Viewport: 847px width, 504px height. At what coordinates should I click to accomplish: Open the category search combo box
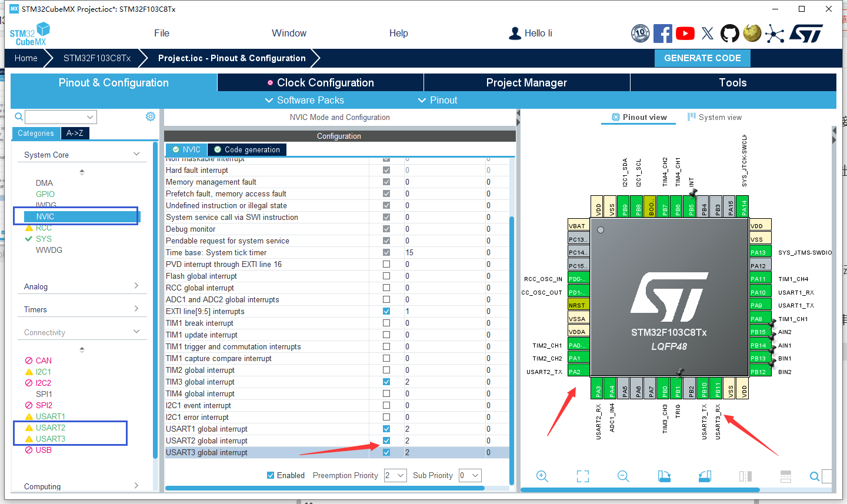pyautogui.click(x=61, y=117)
